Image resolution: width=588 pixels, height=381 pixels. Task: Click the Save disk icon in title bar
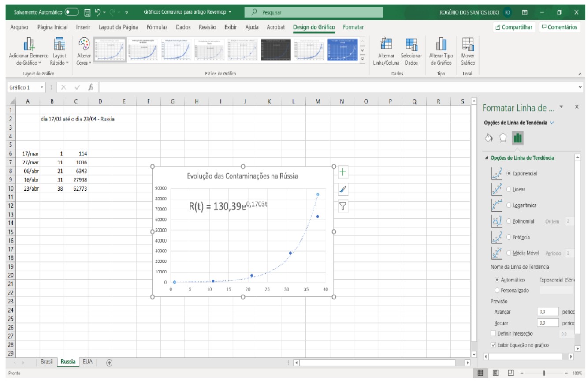87,12
